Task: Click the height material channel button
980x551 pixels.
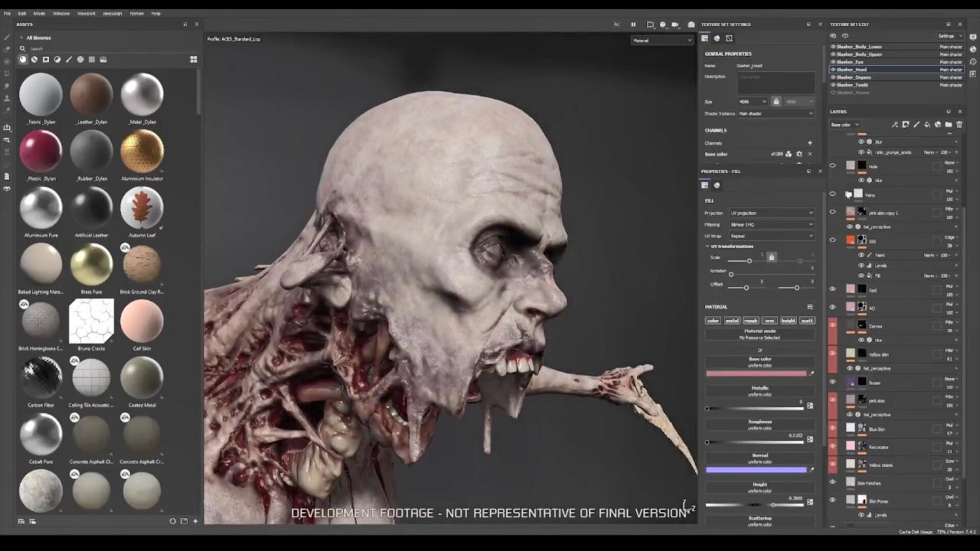Action: (789, 321)
